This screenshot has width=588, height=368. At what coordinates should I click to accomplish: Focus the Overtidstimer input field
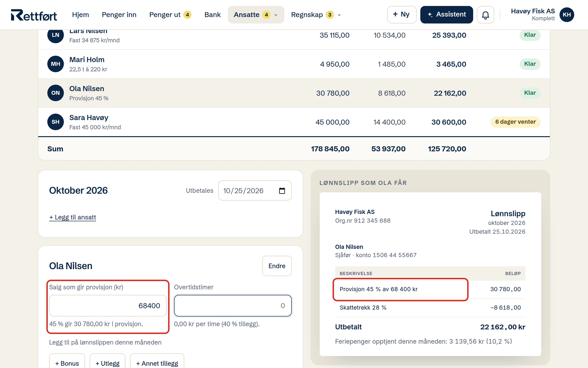(233, 306)
